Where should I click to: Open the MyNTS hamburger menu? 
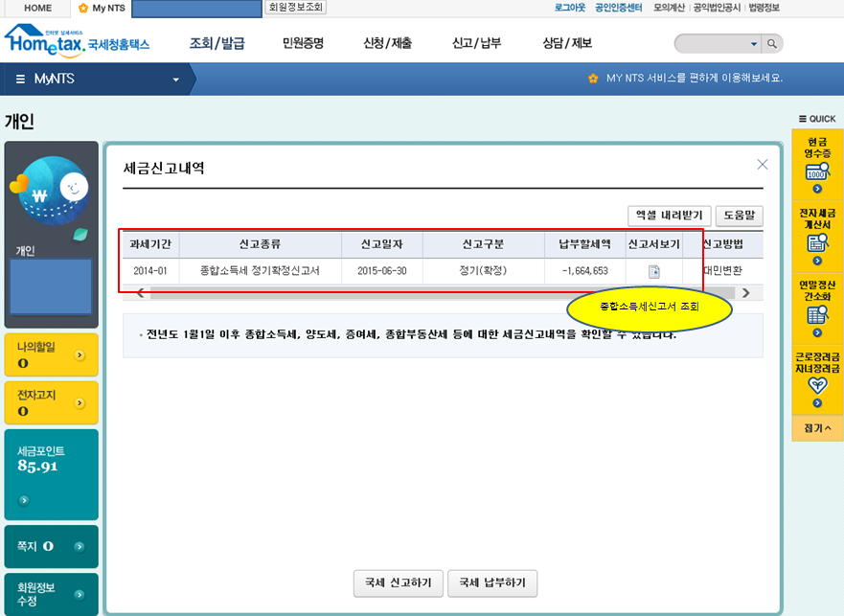click(20, 79)
